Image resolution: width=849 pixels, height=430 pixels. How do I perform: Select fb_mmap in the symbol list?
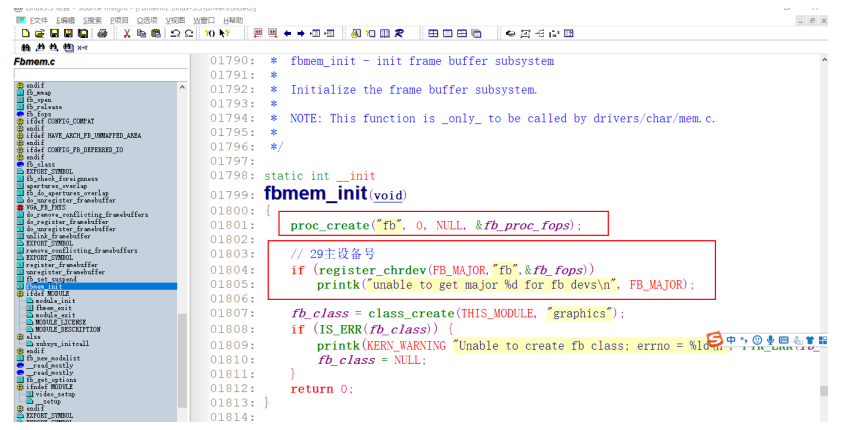(38, 93)
